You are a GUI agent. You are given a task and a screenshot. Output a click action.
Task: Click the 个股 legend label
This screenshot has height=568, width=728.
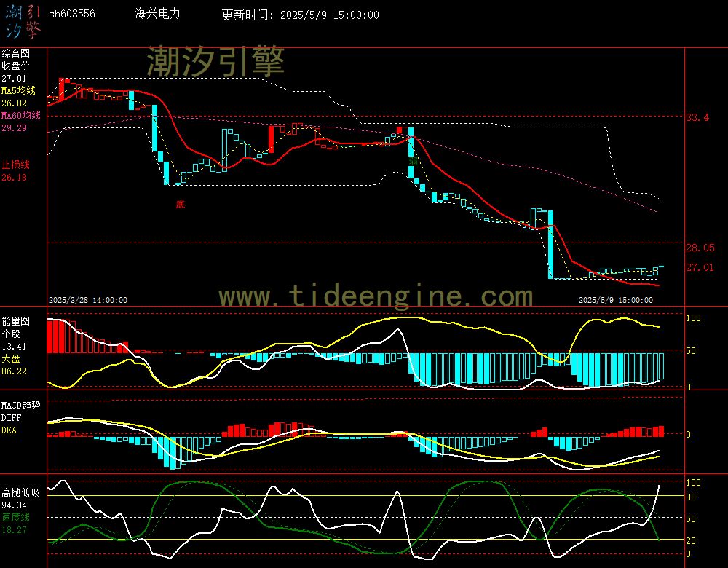11,334
